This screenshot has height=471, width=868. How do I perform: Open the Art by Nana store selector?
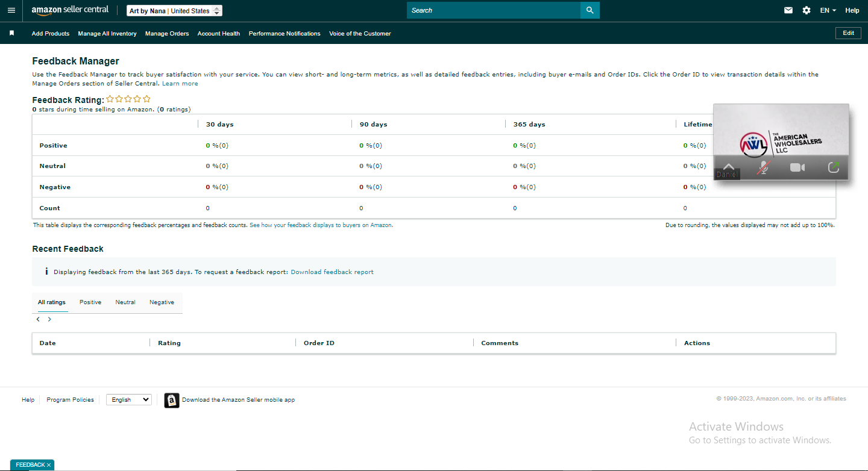click(x=175, y=11)
